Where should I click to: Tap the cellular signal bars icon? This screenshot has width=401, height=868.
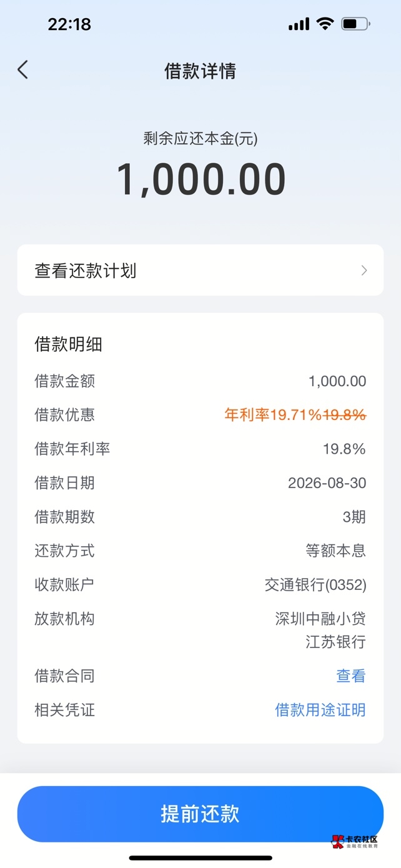coord(299,24)
